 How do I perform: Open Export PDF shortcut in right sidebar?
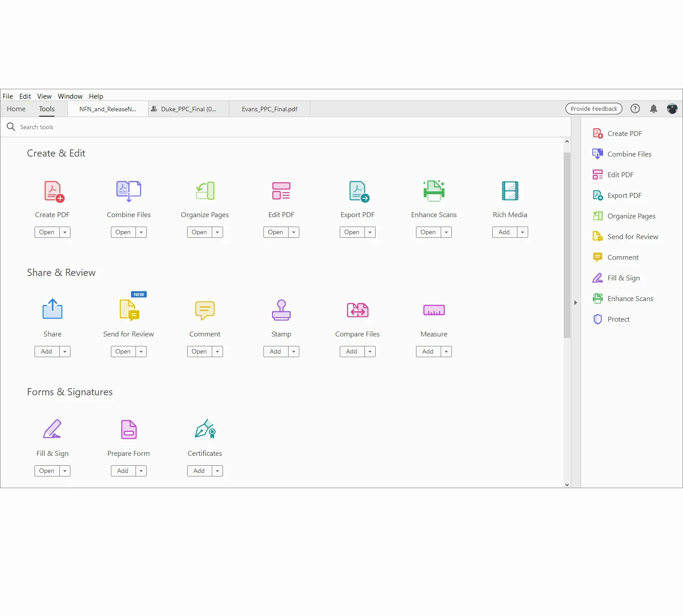click(617, 196)
